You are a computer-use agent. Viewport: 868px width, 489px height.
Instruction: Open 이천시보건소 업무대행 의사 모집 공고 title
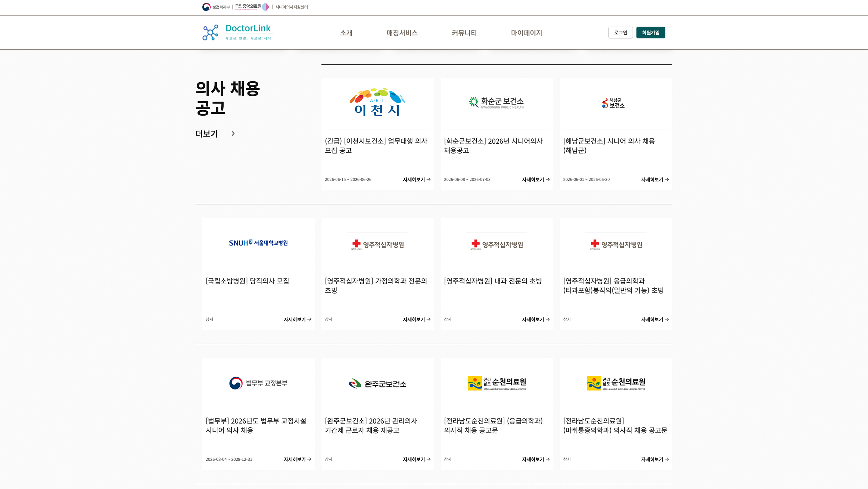[376, 146]
